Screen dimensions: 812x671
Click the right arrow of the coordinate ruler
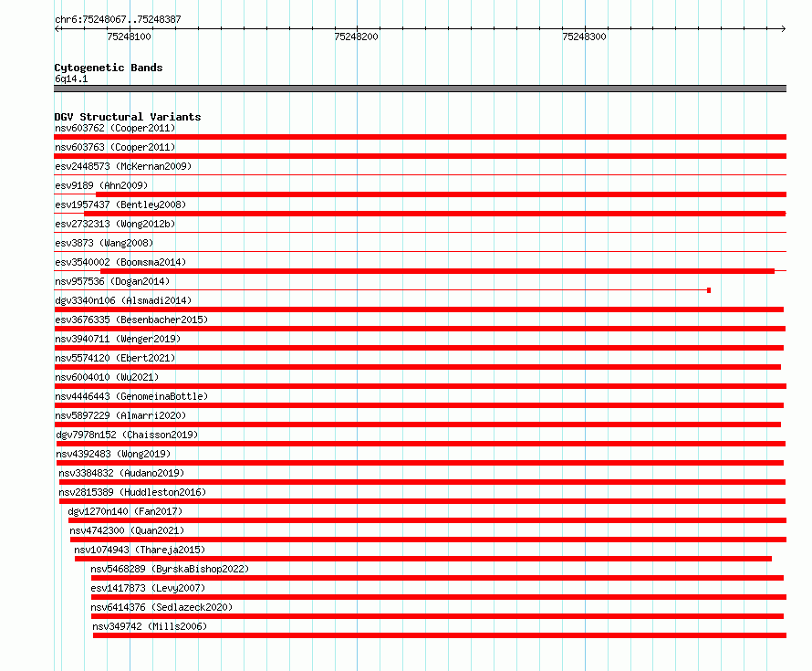pos(784,29)
